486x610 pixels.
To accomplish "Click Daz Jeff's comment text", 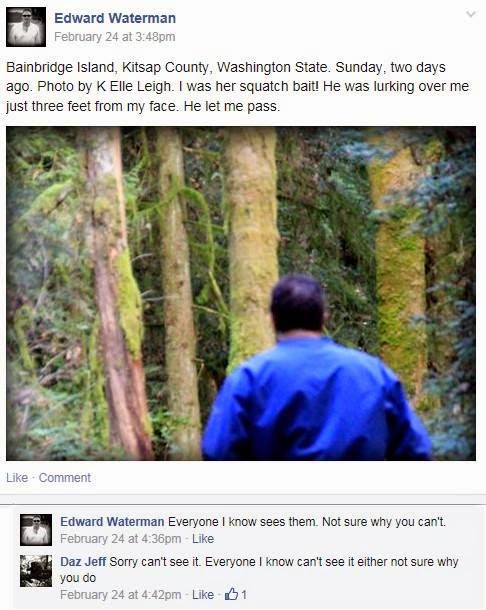I will [x=259, y=570].
